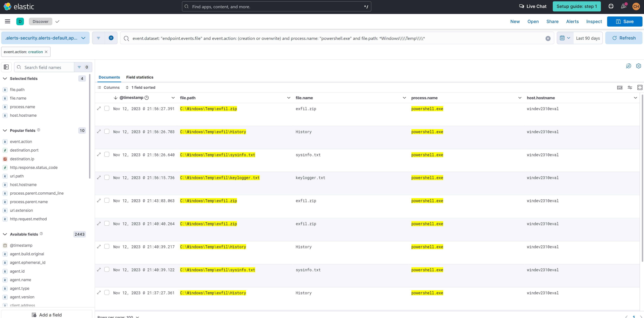Viewport: 644px width, 318px height.
Task: Open the Alerts panel icon
Action: pos(572,21)
